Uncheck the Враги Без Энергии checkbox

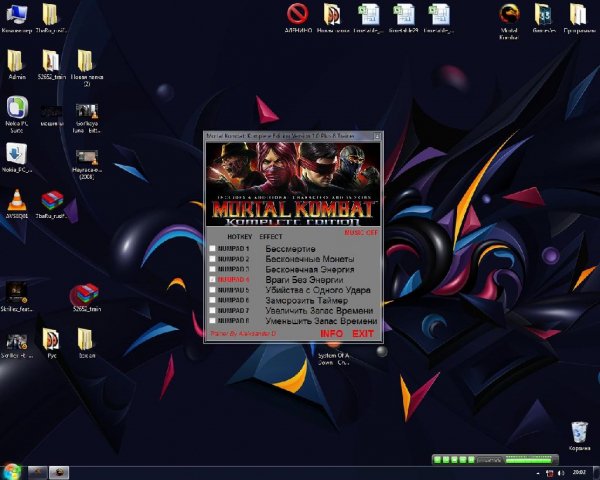pos(212,280)
